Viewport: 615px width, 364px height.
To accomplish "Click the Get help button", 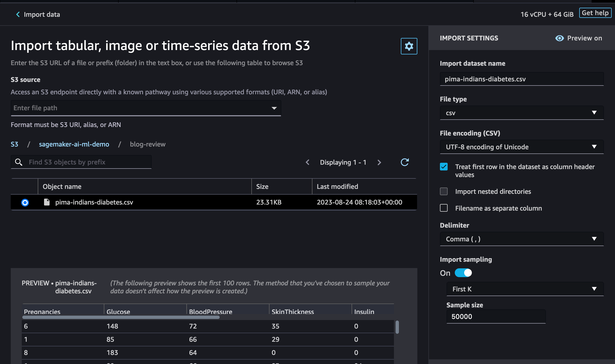I will tap(595, 13).
